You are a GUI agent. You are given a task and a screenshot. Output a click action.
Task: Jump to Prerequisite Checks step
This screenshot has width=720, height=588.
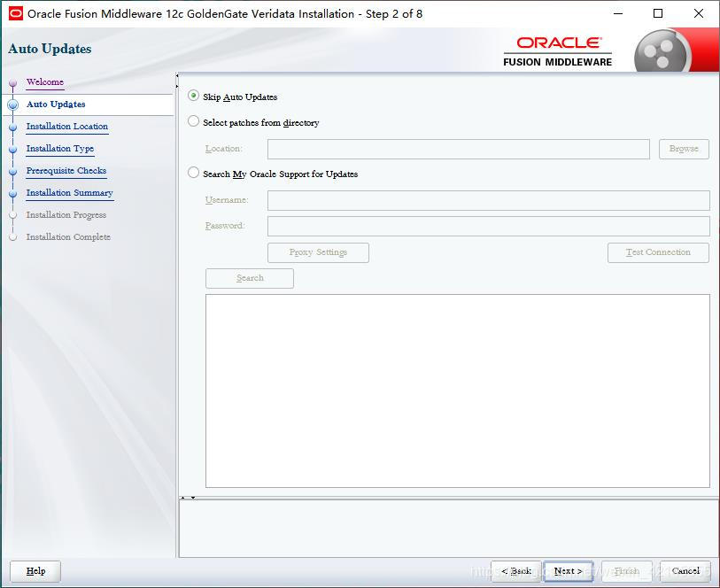click(x=66, y=171)
